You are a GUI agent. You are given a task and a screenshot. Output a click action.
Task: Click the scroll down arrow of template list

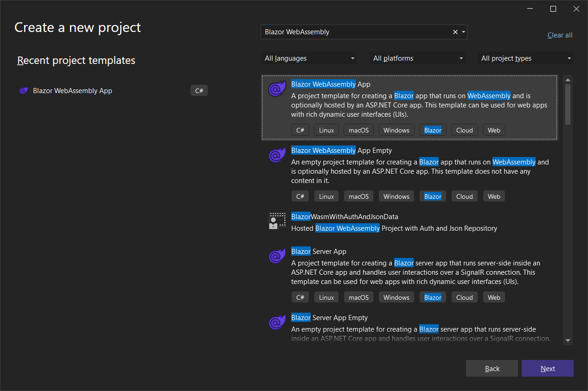tap(568, 341)
